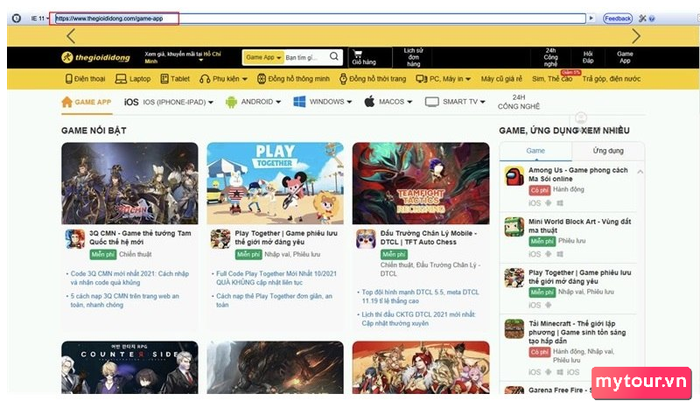This screenshot has width=700, height=410.
Task: Click the Mini World Block Art app icon
Action: (514, 227)
